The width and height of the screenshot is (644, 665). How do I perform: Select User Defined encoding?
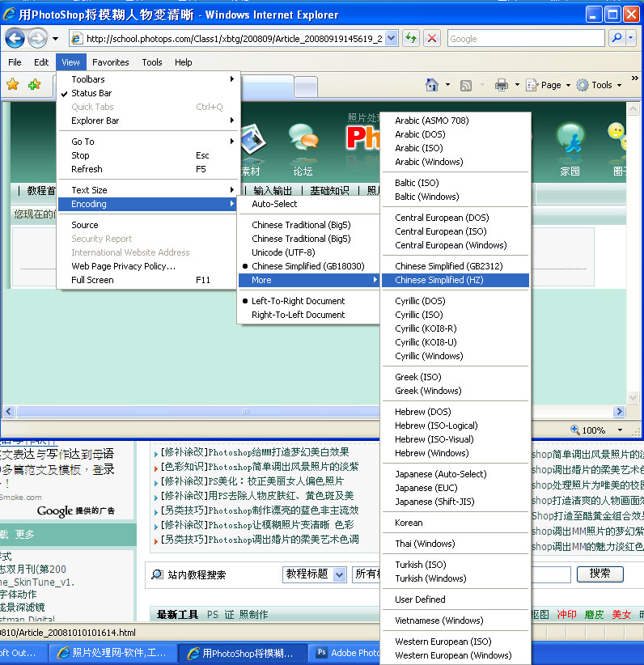click(455, 599)
